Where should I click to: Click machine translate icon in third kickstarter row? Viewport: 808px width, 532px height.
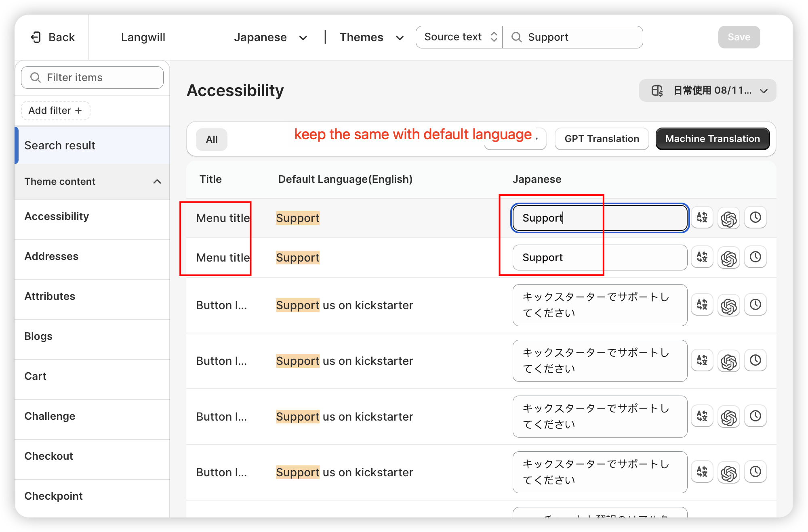[x=702, y=416]
